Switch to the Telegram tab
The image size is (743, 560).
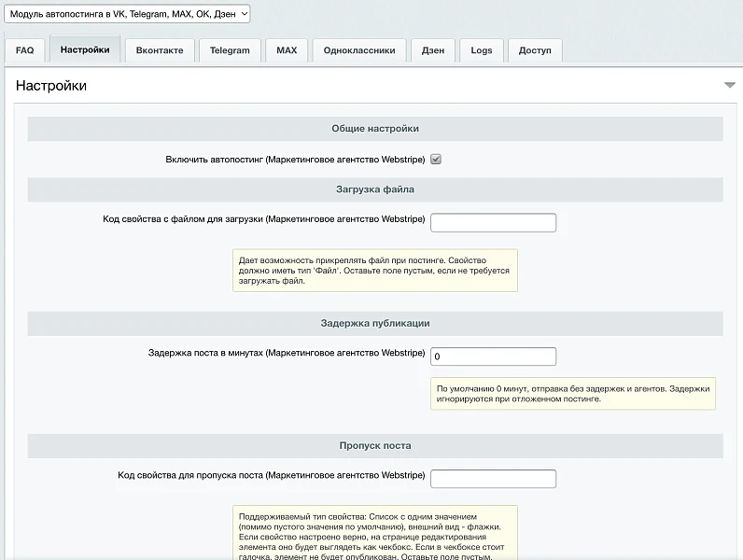pos(230,50)
